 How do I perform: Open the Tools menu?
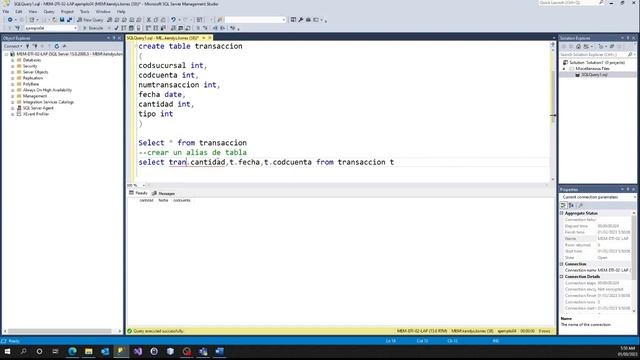coord(84,11)
